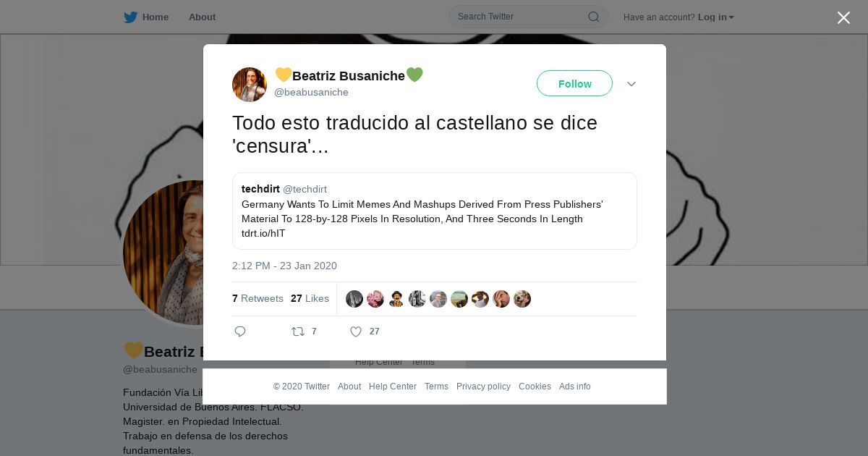Open the tweet timestamp 23 Jan 2020
This screenshot has height=456, width=868.
tap(284, 266)
